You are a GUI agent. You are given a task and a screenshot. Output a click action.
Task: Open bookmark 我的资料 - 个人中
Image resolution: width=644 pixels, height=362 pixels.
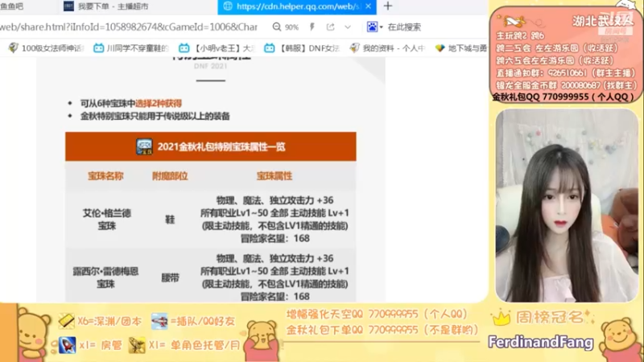(387, 48)
